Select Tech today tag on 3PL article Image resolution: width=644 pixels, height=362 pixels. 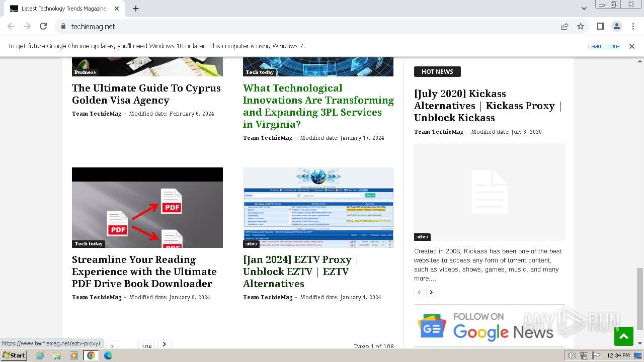pyautogui.click(x=260, y=72)
